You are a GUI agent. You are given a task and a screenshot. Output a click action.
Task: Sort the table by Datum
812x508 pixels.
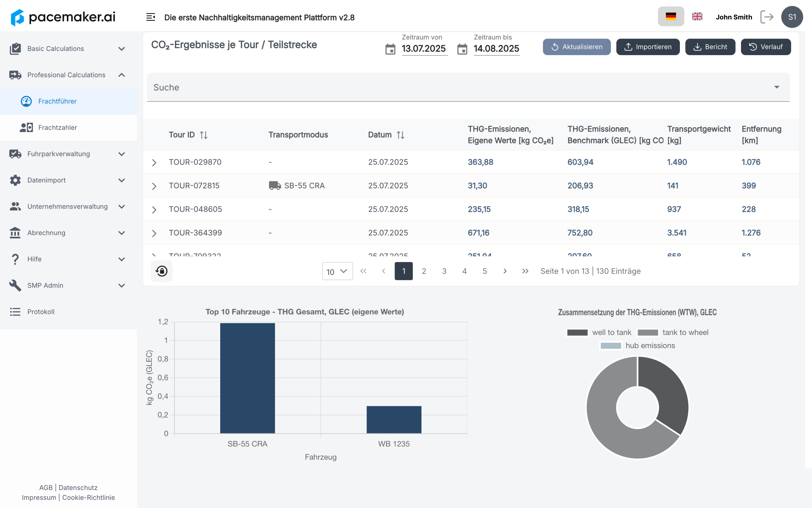click(400, 135)
